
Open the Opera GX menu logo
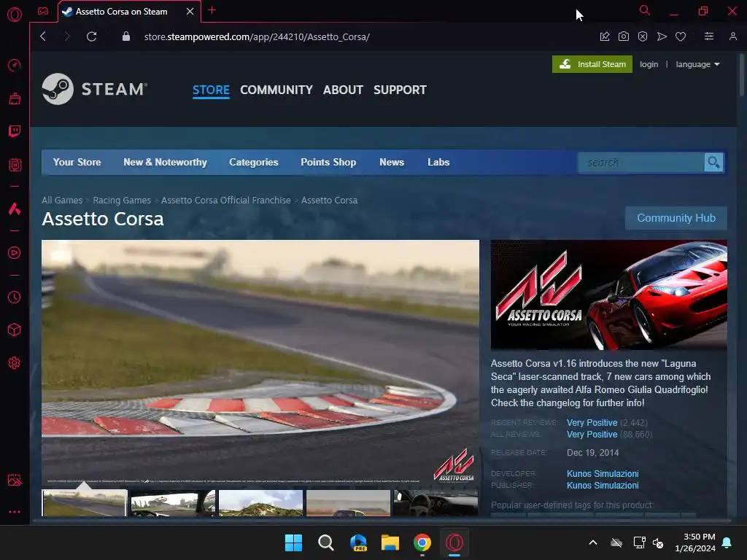point(15,15)
